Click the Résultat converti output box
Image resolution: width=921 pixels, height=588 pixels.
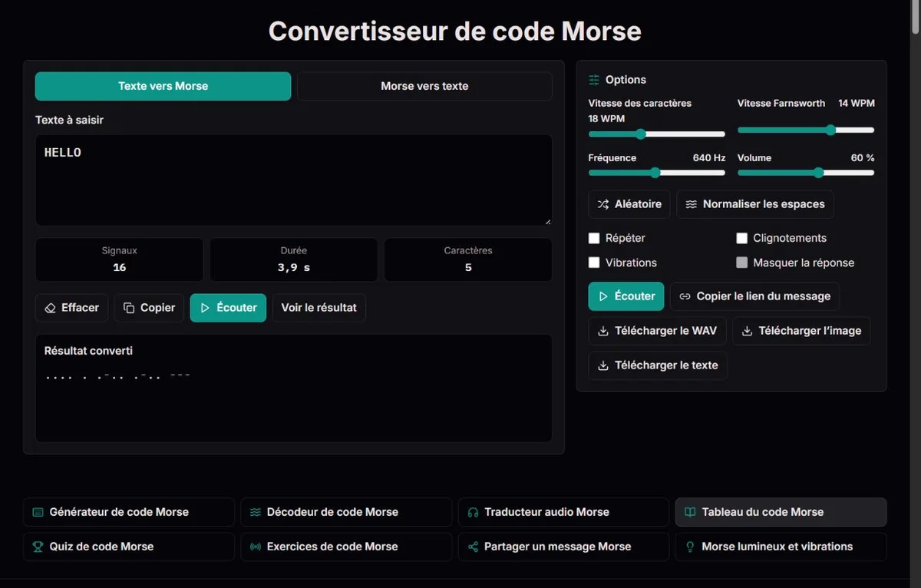[x=294, y=388]
